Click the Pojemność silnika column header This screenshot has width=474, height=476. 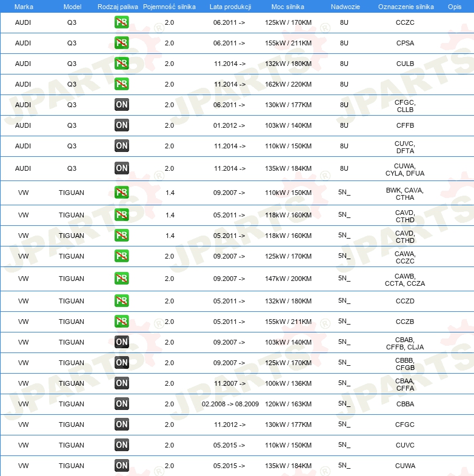(x=169, y=7)
